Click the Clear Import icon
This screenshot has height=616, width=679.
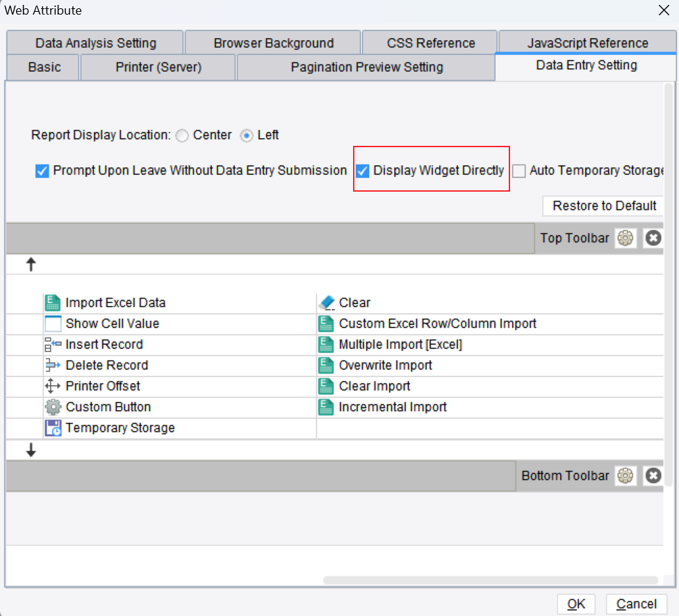click(326, 386)
